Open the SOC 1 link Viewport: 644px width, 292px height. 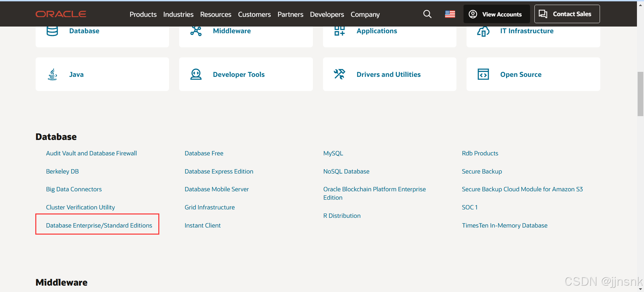coord(470,207)
